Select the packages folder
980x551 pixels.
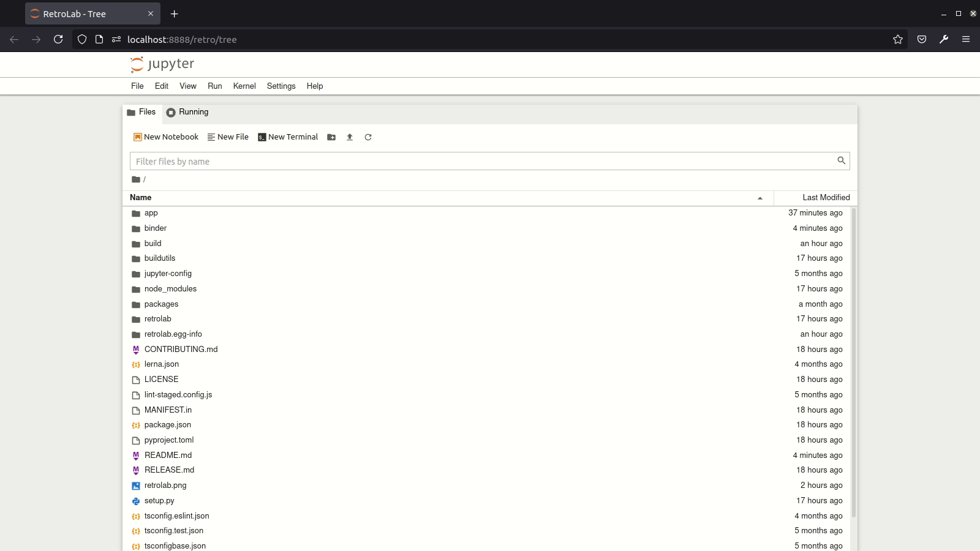click(x=487, y=304)
